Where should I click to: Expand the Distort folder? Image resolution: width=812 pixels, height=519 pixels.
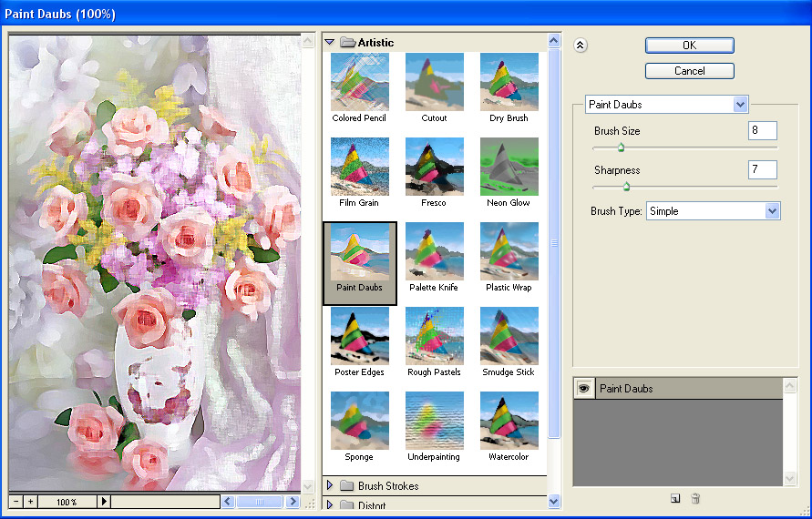tap(330, 504)
